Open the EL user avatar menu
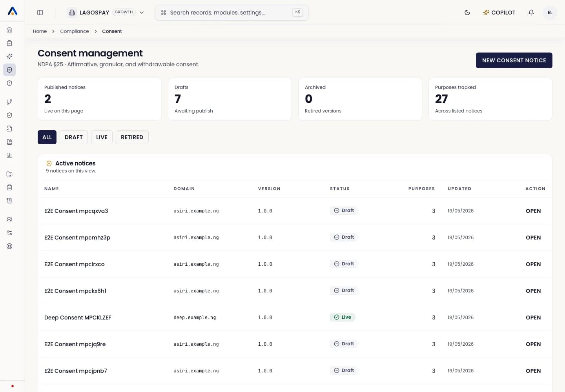Screen dimensions: 565x392 pos(550,13)
